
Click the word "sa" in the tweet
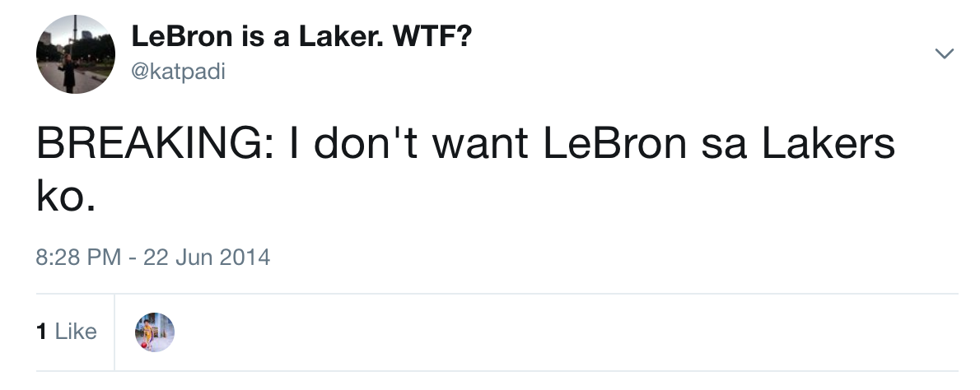coord(722,146)
